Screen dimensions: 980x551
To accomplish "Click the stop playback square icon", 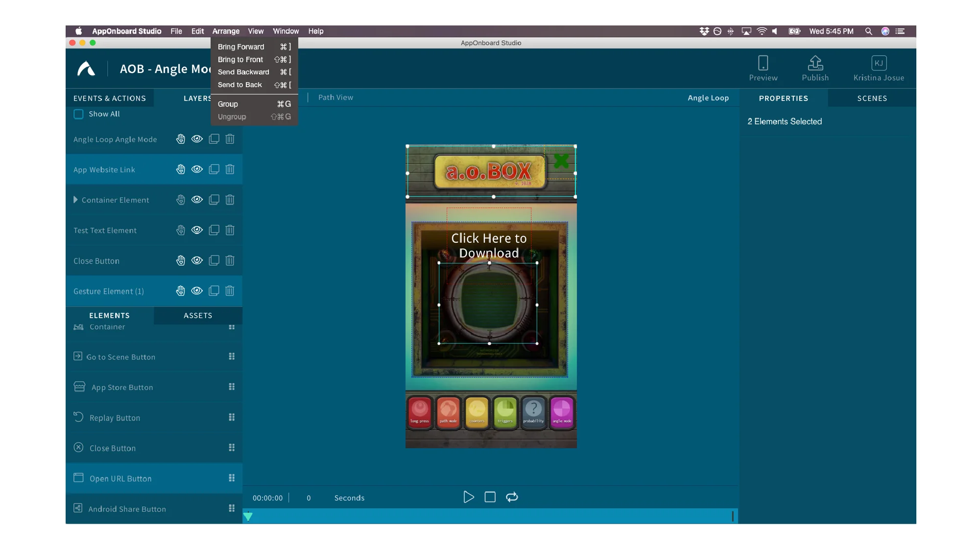I will 490,497.
